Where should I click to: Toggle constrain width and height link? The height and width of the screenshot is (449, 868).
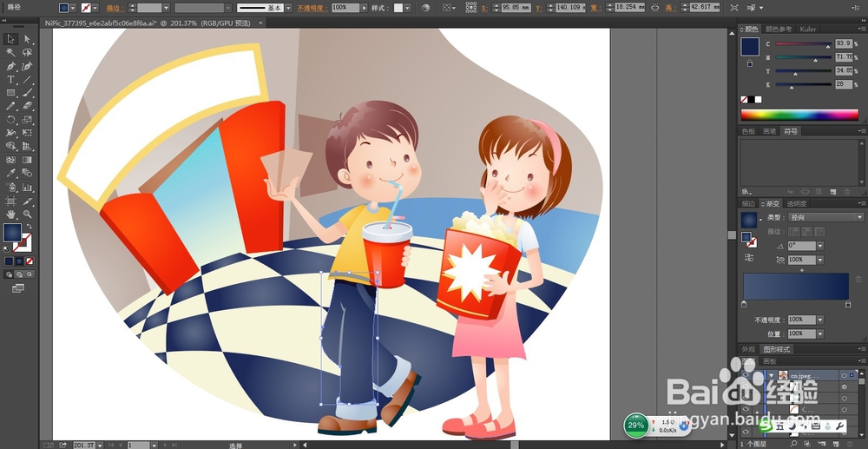(x=654, y=8)
